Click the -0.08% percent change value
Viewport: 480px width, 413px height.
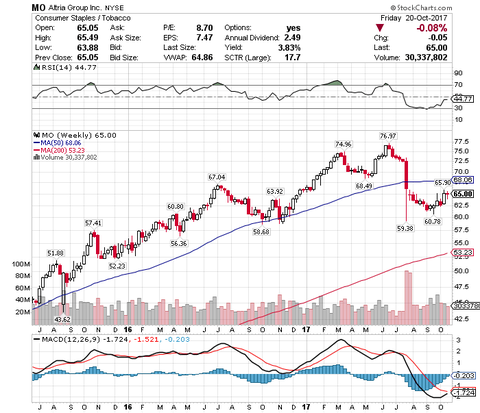click(x=432, y=28)
